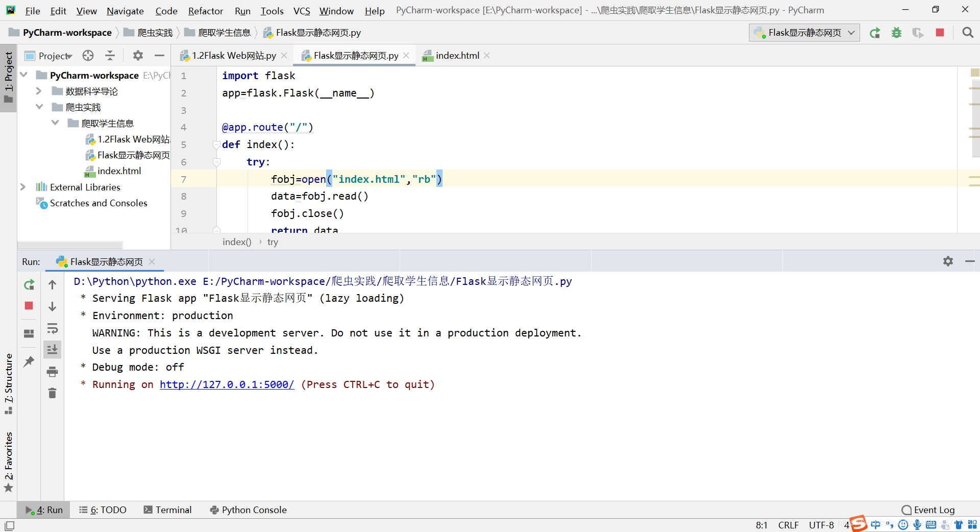Expand the External Libraries node
The image size is (980, 532).
[23, 187]
